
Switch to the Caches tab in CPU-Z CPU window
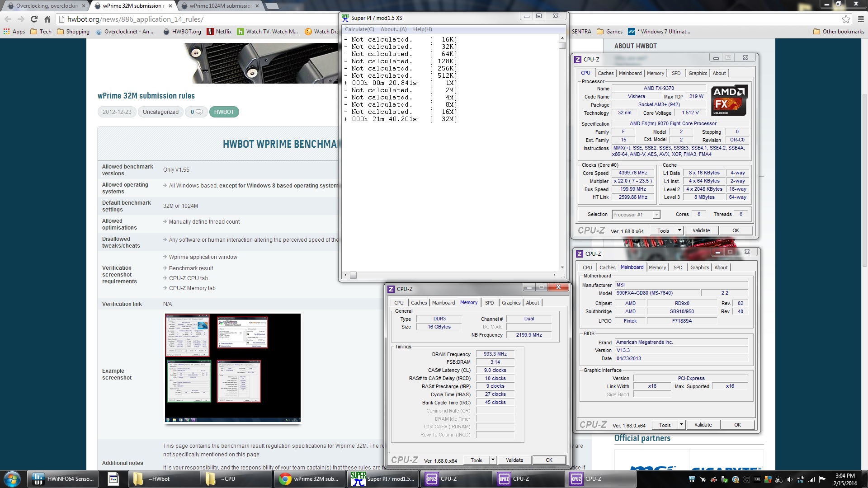pyautogui.click(x=605, y=73)
